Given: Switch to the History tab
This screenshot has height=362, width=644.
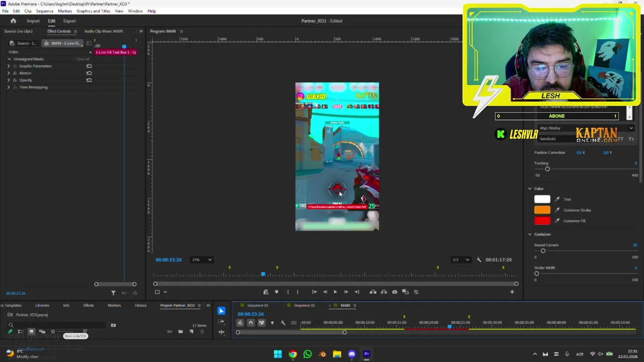Looking at the screenshot, I should [x=140, y=305].
